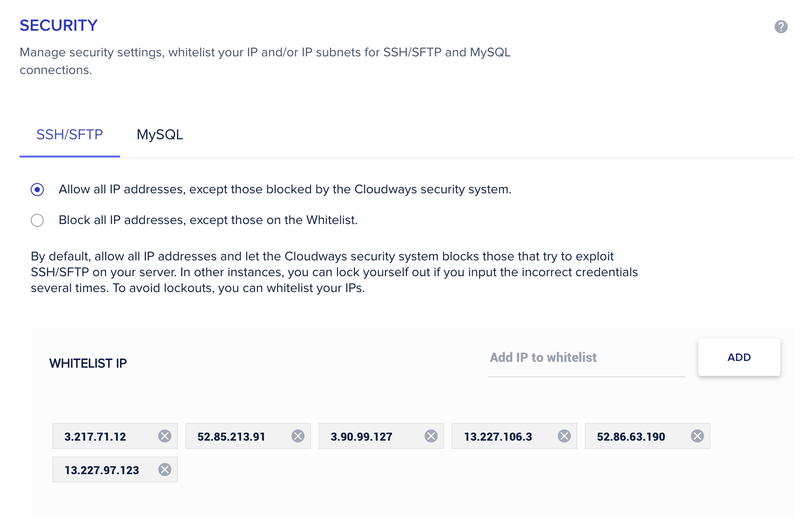Focus the Add IP to whitelist field

click(586, 358)
